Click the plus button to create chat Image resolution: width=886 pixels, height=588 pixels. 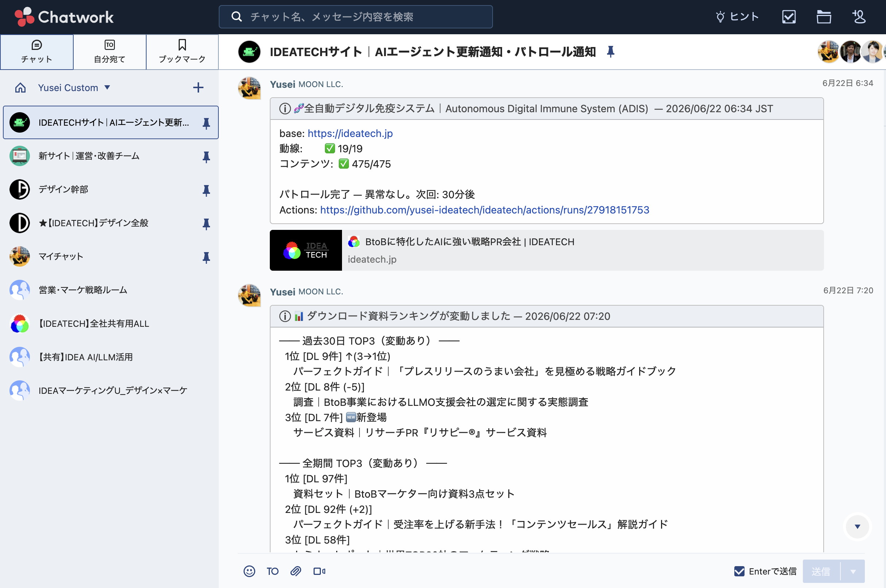(198, 88)
